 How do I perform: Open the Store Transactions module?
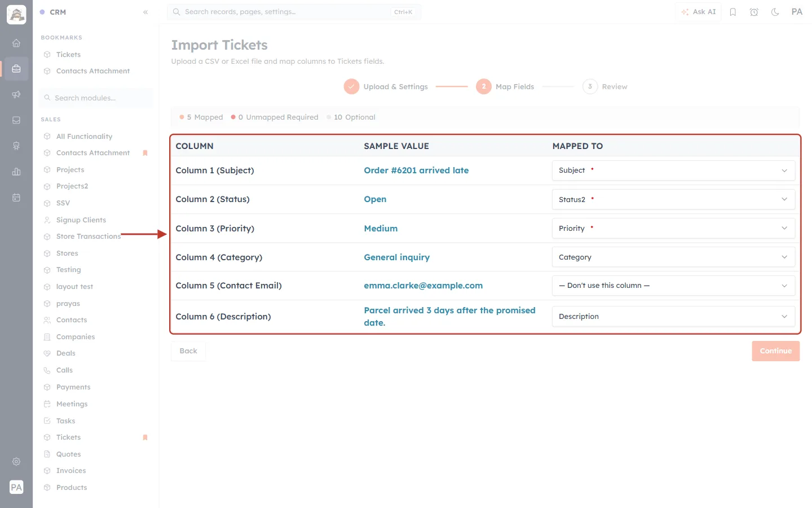(89, 237)
